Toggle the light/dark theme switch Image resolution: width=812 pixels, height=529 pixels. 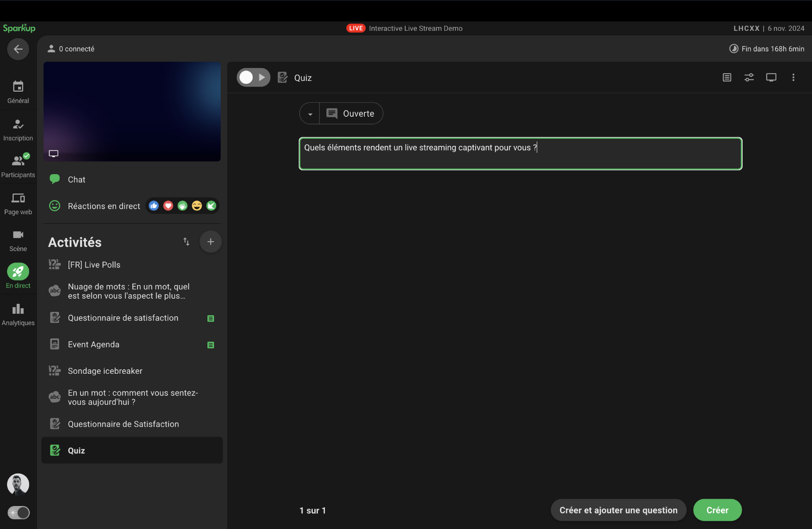click(19, 512)
